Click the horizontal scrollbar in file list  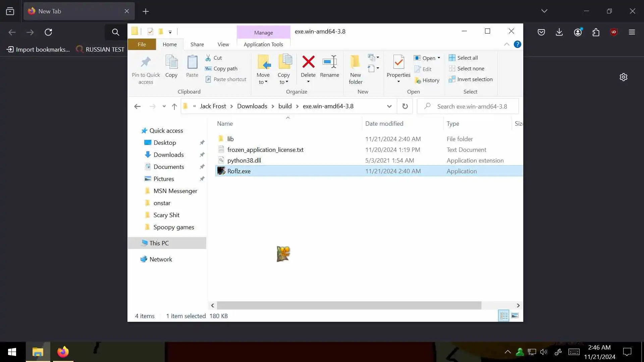click(349, 305)
